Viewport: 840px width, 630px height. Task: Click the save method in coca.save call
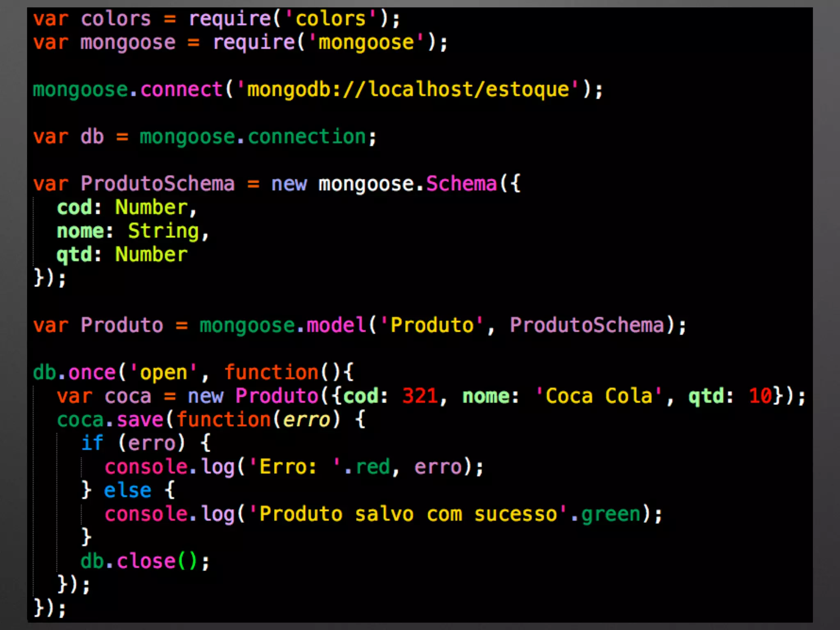pos(140,420)
